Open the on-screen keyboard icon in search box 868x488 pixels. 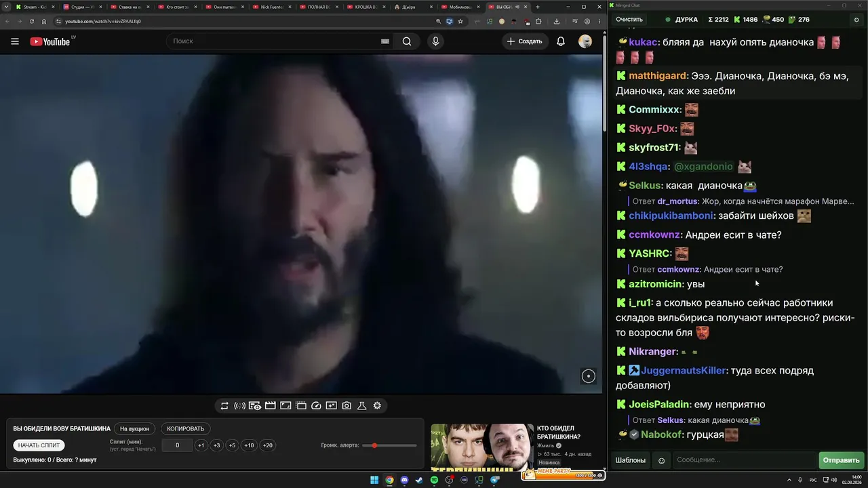click(x=385, y=41)
